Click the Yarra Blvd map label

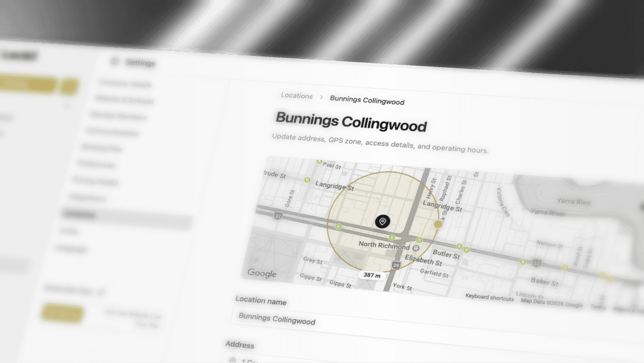coord(573,202)
